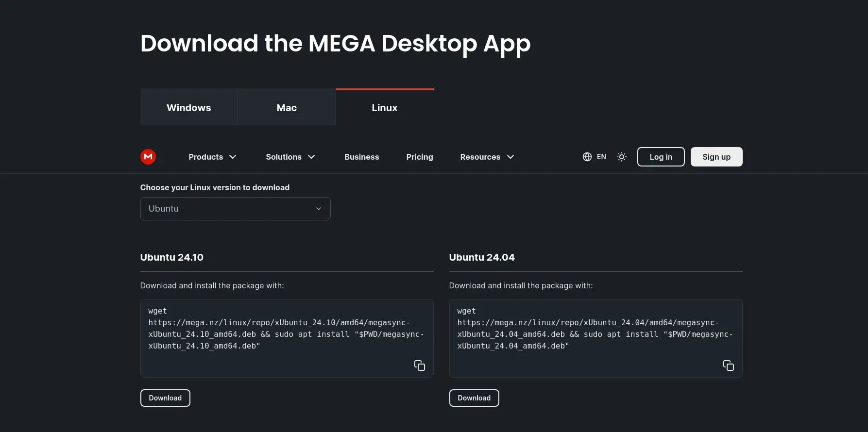Switch to the Windows tab
This screenshot has width=868, height=432.
coord(189,107)
